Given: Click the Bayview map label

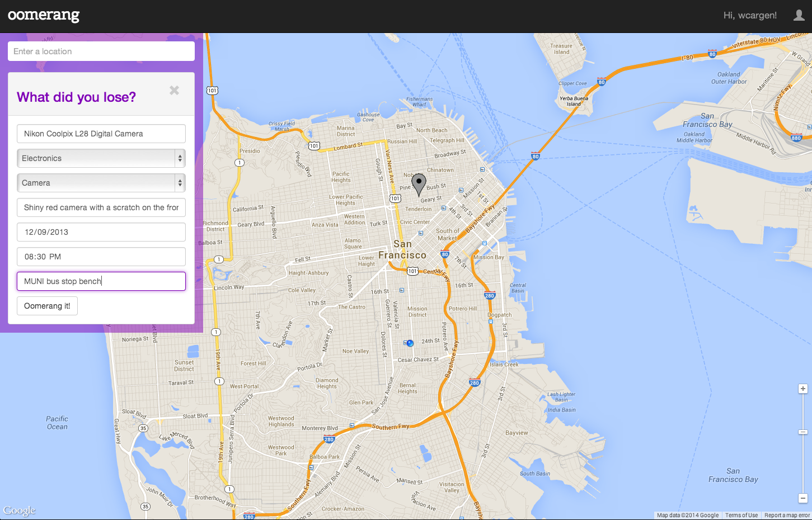Looking at the screenshot, I should (x=517, y=433).
